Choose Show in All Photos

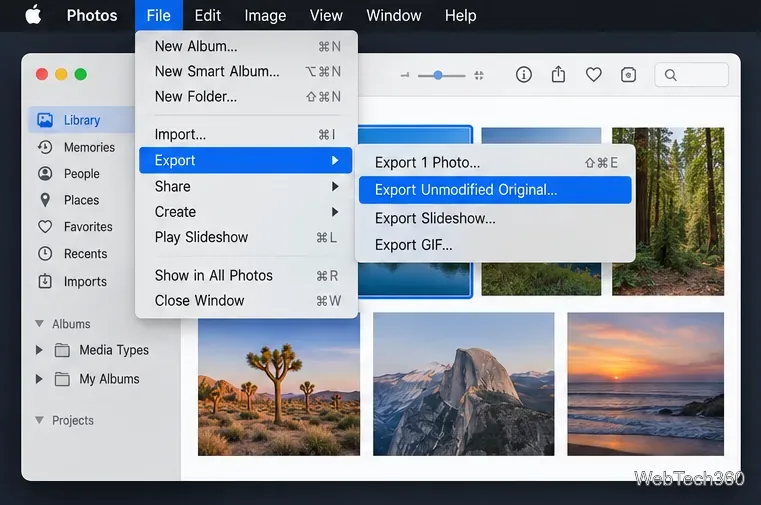click(248, 276)
